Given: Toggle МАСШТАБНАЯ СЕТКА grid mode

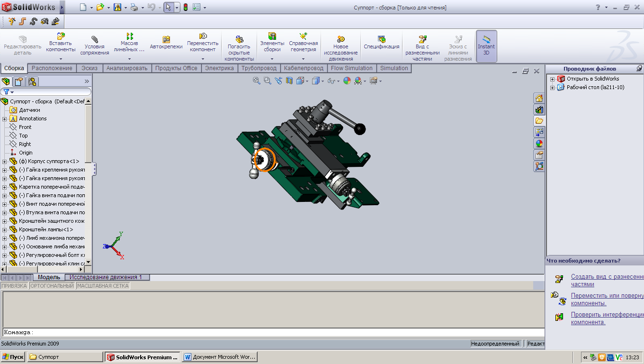Looking at the screenshot, I should pyautogui.click(x=103, y=286).
